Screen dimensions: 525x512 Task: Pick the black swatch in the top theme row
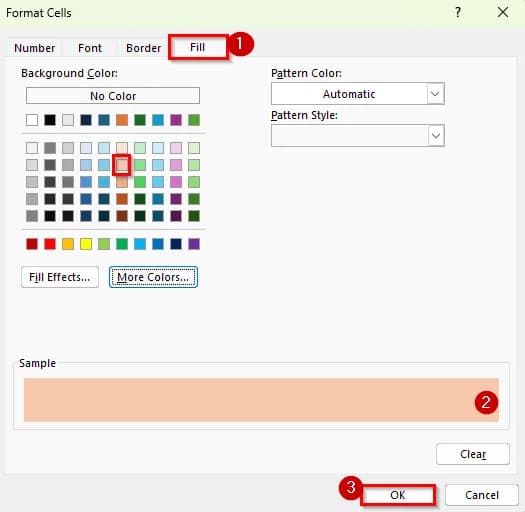[50, 120]
